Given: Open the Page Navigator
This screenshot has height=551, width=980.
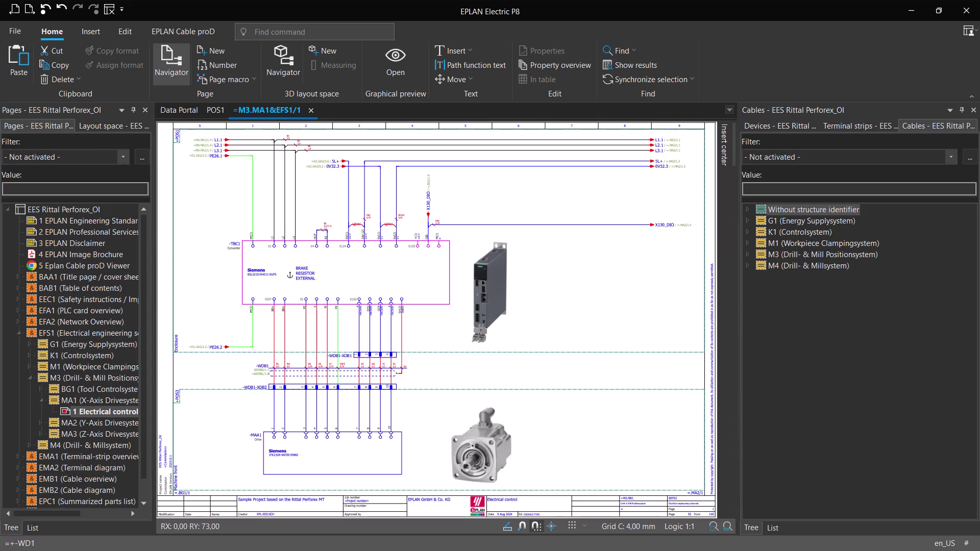Looking at the screenshot, I should (x=171, y=60).
